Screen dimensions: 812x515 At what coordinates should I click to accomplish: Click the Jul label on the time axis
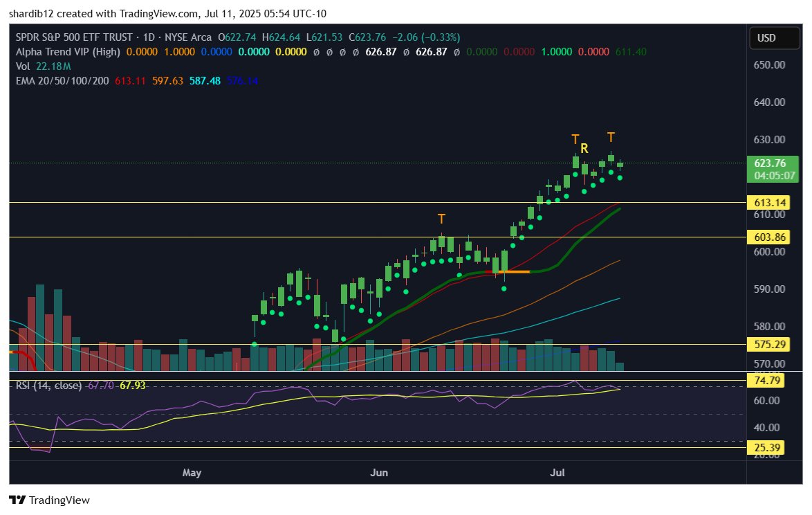[557, 473]
